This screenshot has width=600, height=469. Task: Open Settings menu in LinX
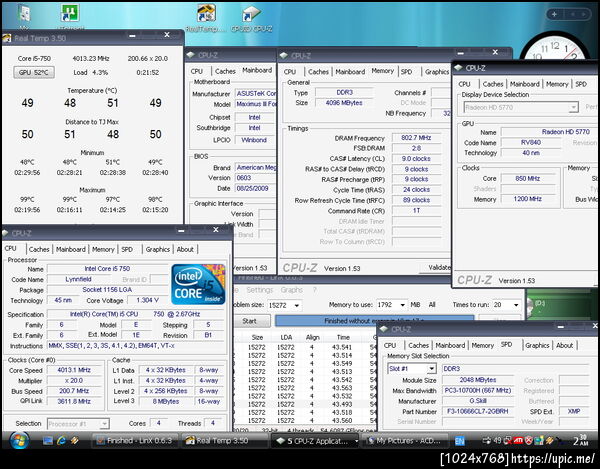(259, 290)
